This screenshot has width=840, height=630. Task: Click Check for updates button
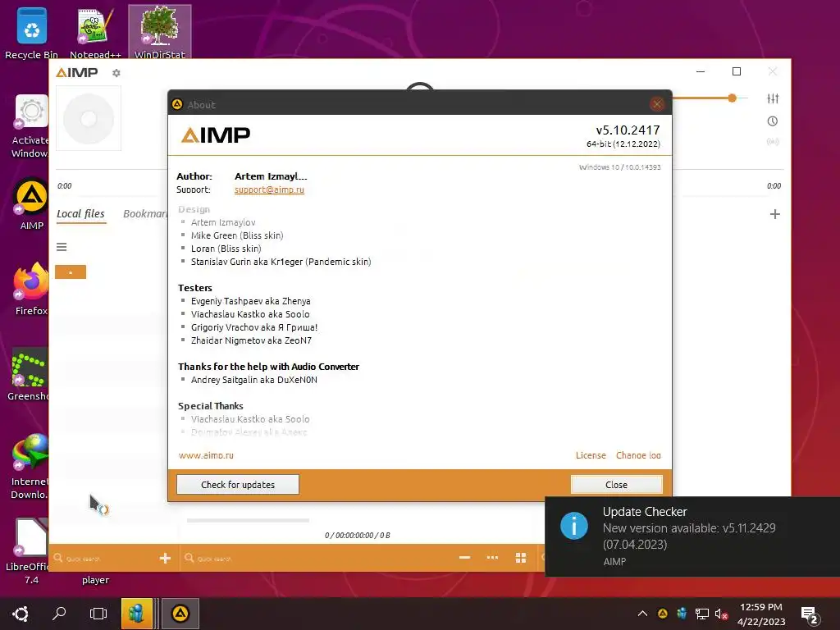(x=238, y=484)
